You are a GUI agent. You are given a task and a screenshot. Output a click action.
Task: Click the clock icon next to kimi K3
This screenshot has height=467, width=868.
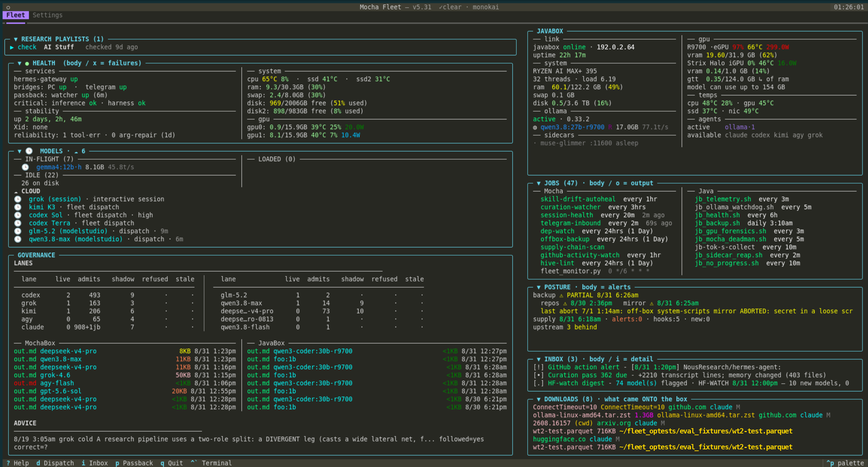pyautogui.click(x=18, y=207)
